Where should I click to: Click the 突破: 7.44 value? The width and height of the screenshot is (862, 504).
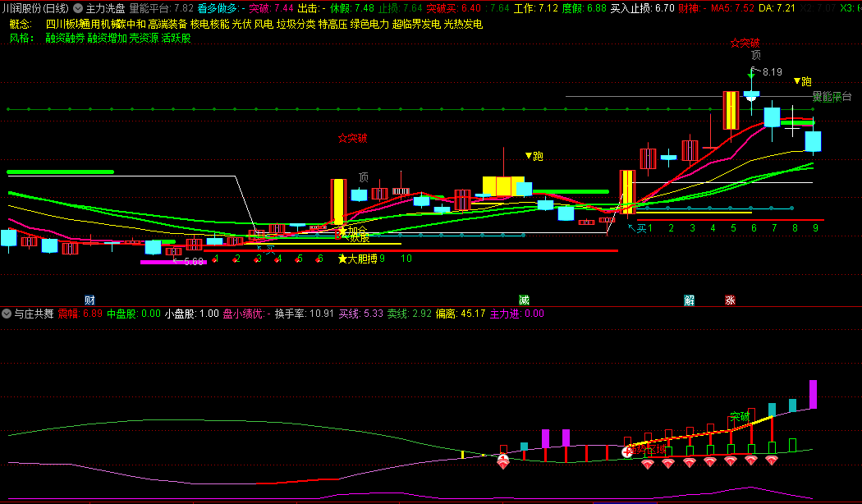pyautogui.click(x=271, y=8)
